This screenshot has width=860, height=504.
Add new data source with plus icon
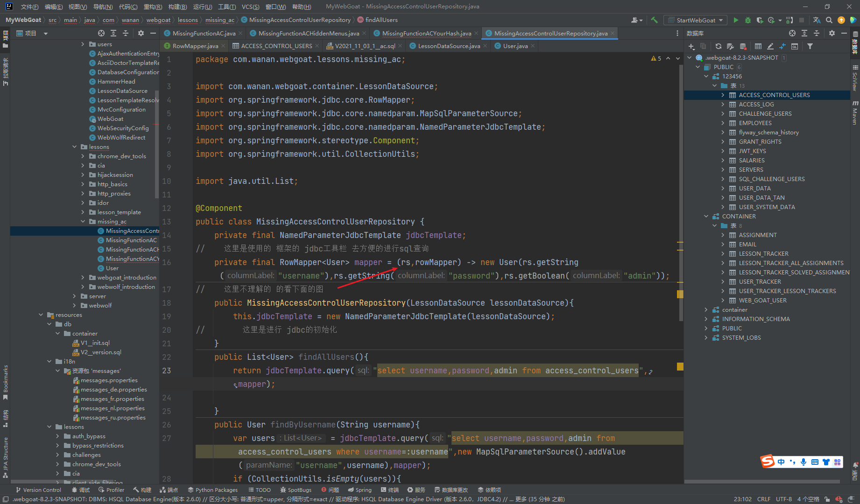pos(691,46)
